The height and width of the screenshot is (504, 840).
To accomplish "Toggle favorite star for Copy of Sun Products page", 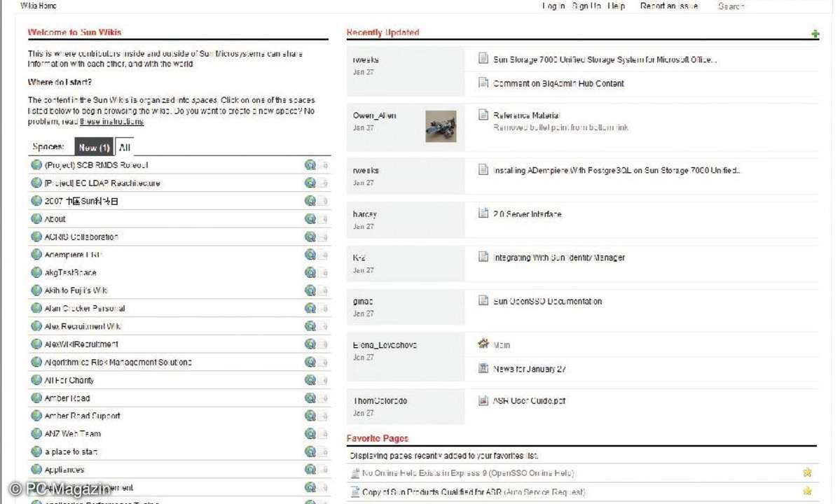I will 807,491.
